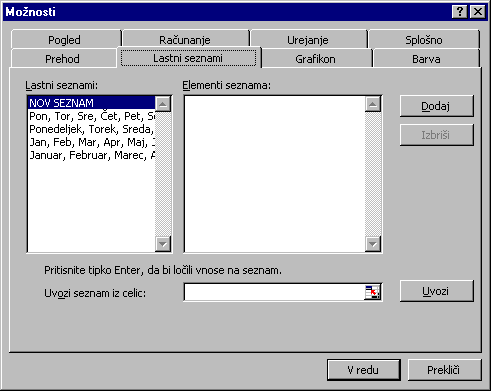This screenshot has width=491, height=391.
Task: Click down arrow in Elementi seznama scrollbar
Action: [x=373, y=244]
